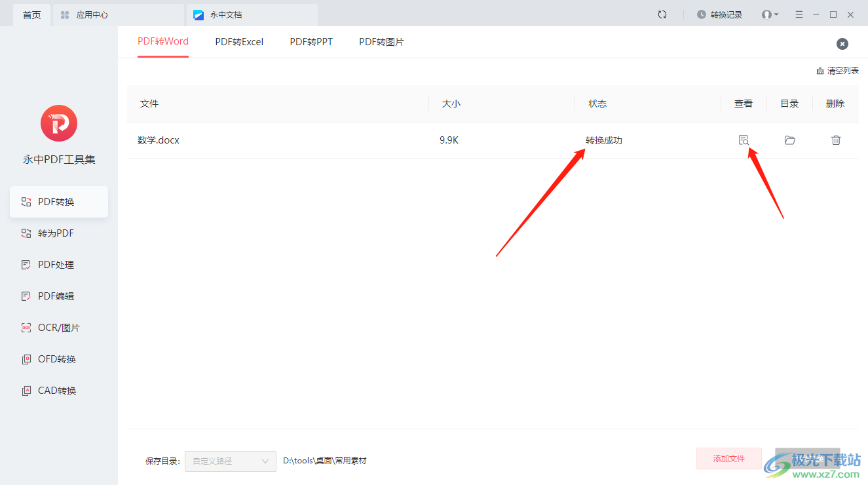
Task: Open the 应用中心 tab
Action: point(119,14)
